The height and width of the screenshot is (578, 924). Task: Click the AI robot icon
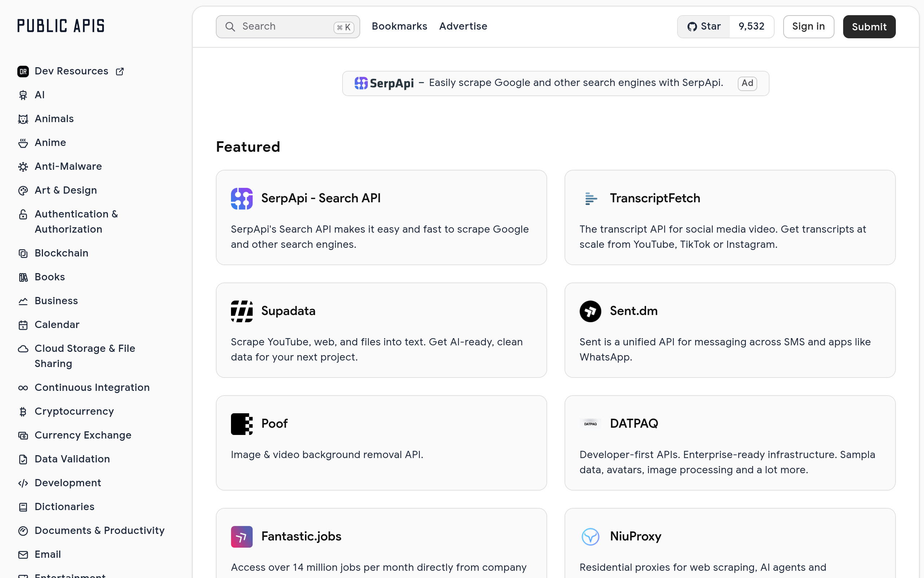23,95
